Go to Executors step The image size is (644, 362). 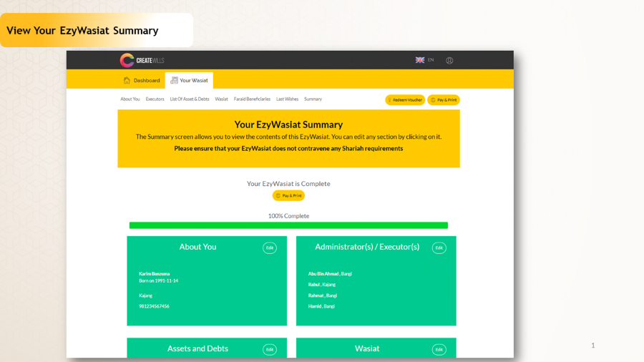tap(155, 99)
